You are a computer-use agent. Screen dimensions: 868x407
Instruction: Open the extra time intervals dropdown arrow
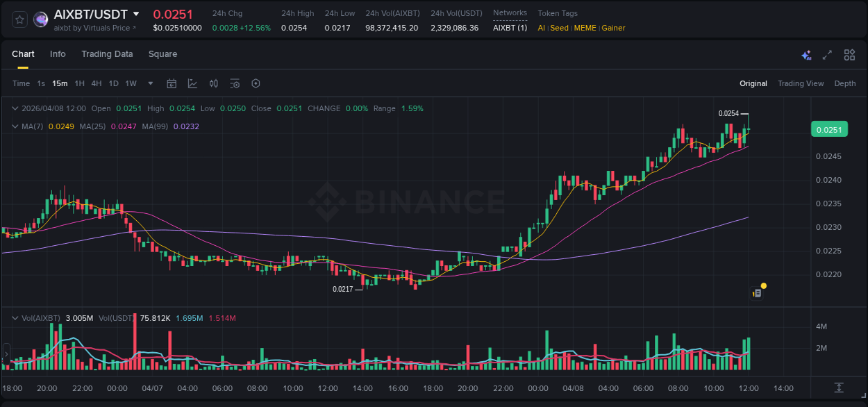(149, 83)
